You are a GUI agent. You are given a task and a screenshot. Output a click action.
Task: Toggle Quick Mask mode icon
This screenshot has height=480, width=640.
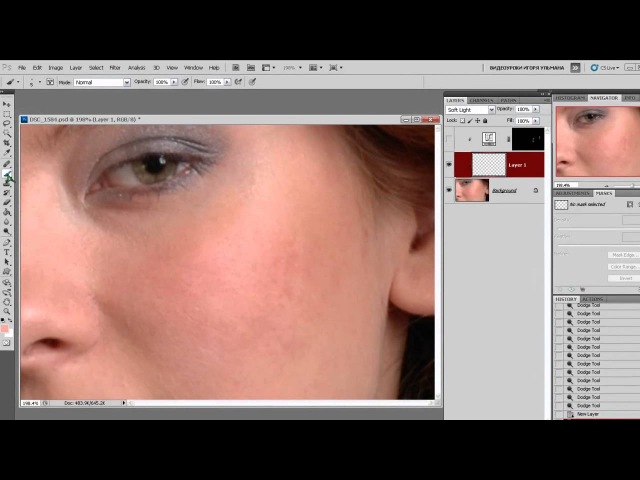point(6,343)
